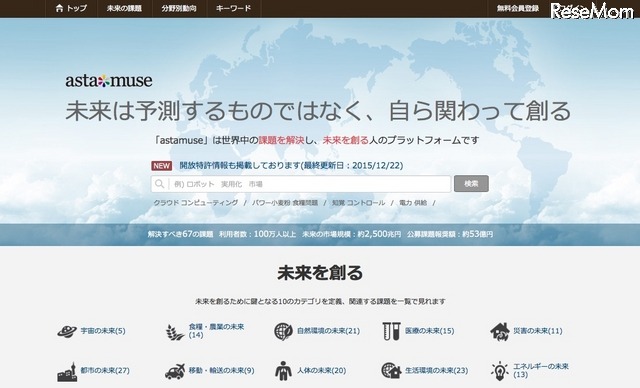Open the 宇宙の未来(5) category link
640x388 pixels.
pyautogui.click(x=103, y=331)
